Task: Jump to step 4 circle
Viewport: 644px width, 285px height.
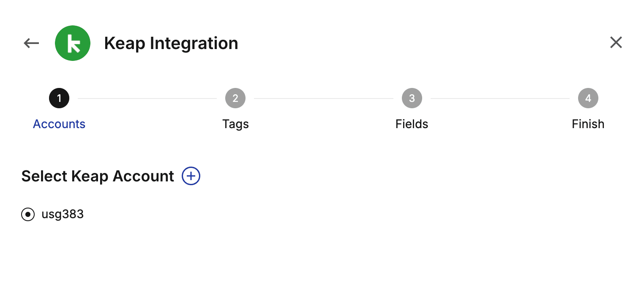Action: pyautogui.click(x=588, y=99)
